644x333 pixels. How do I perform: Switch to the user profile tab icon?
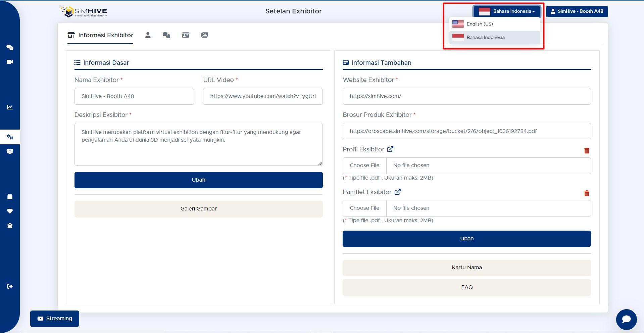click(x=148, y=35)
